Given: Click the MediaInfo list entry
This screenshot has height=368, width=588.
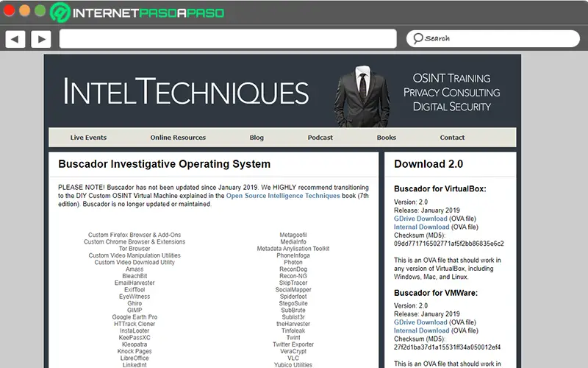Looking at the screenshot, I should pyautogui.click(x=293, y=241).
